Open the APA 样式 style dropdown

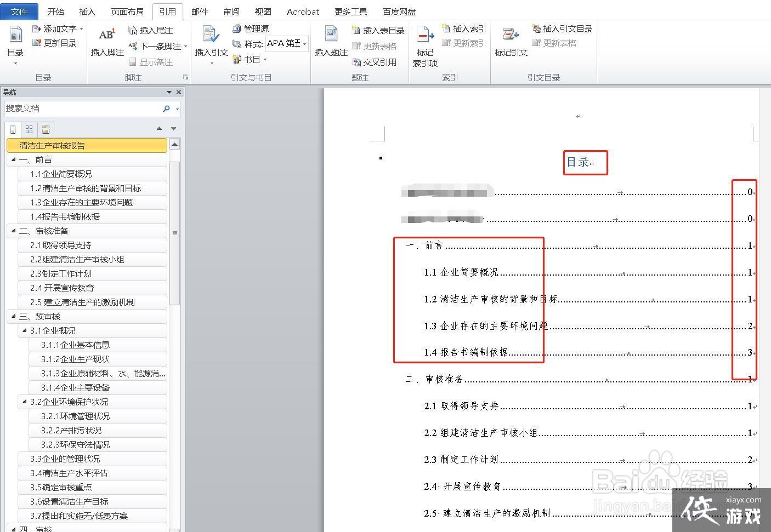(304, 43)
